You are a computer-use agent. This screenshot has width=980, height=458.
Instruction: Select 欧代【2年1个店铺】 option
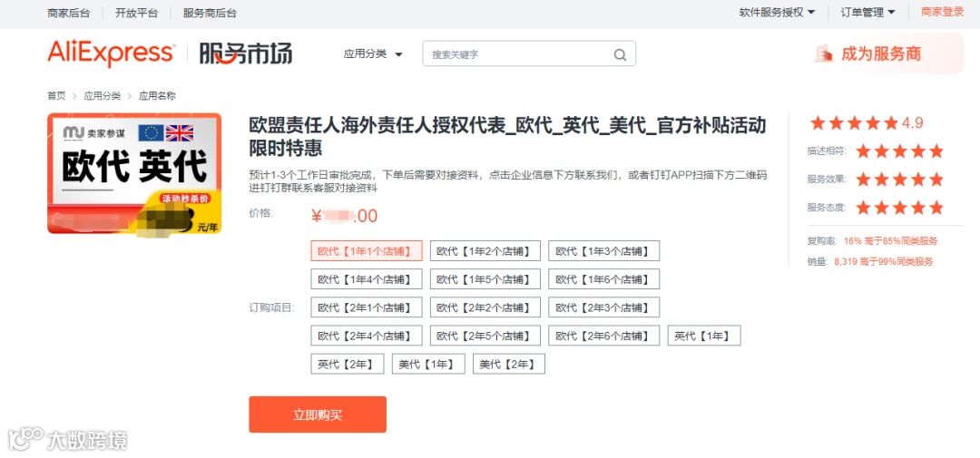tap(367, 307)
